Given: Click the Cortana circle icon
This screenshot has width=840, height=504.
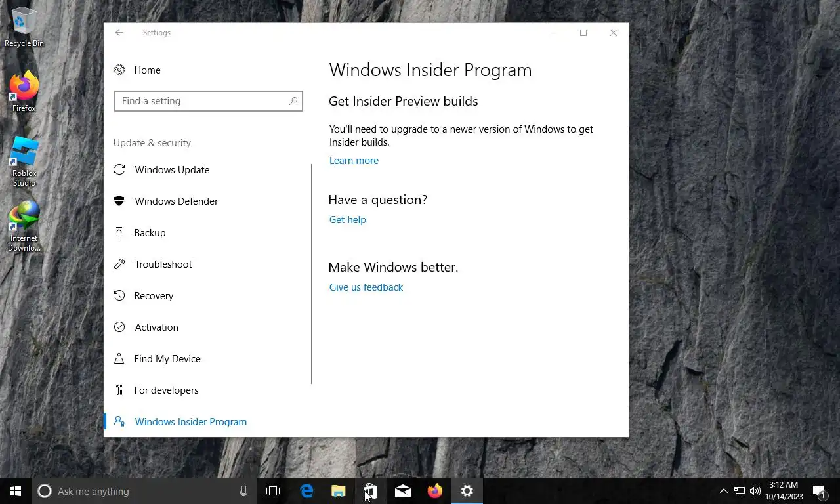Looking at the screenshot, I should pos(45,491).
